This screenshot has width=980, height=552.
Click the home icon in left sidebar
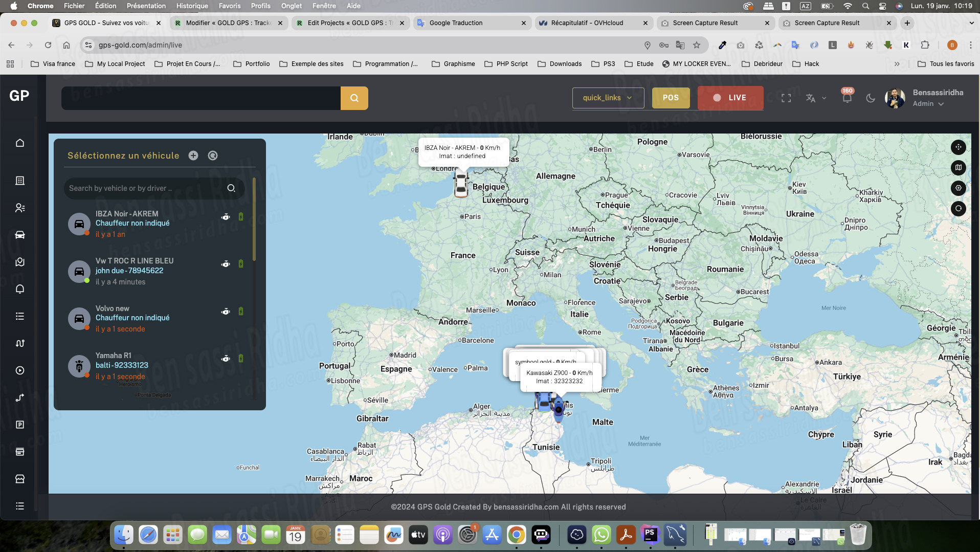(x=20, y=143)
